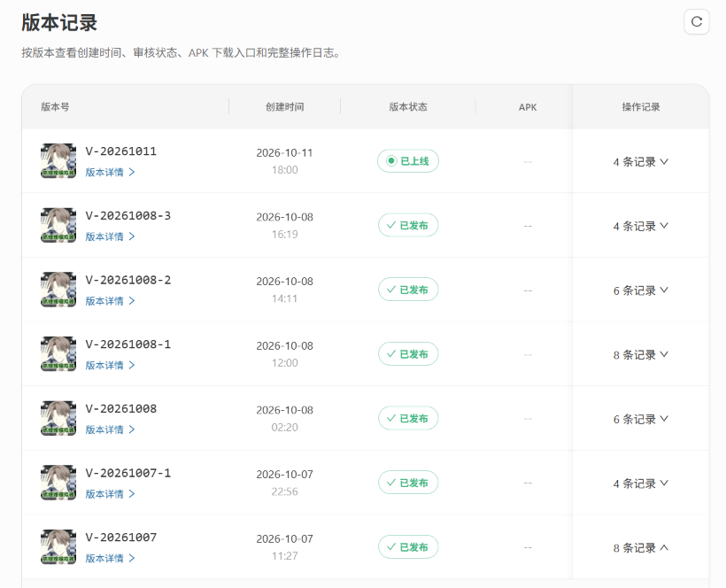Viewport: 726px width, 588px height.
Task: Select version text V-20261011
Action: pyautogui.click(x=120, y=151)
